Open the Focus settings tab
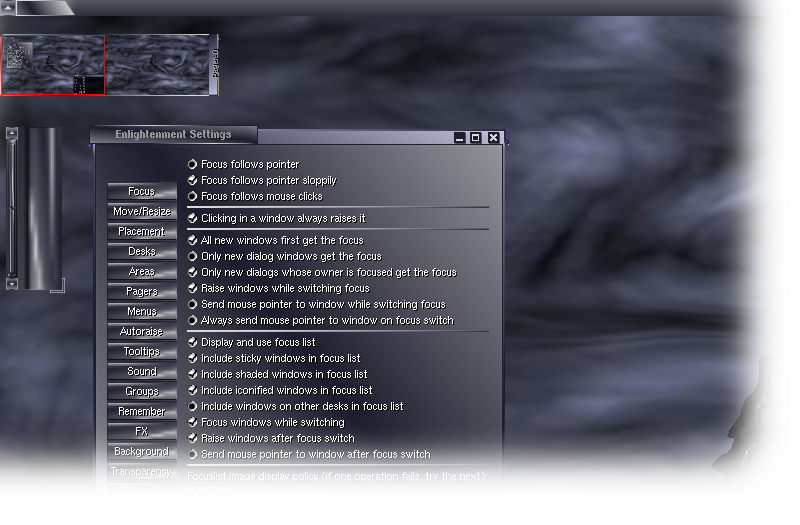This screenshot has height=525, width=800. [x=142, y=191]
